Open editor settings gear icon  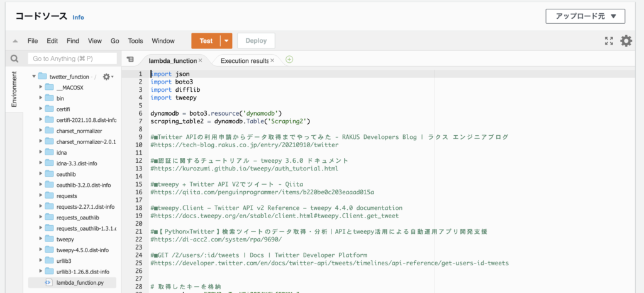point(626,41)
